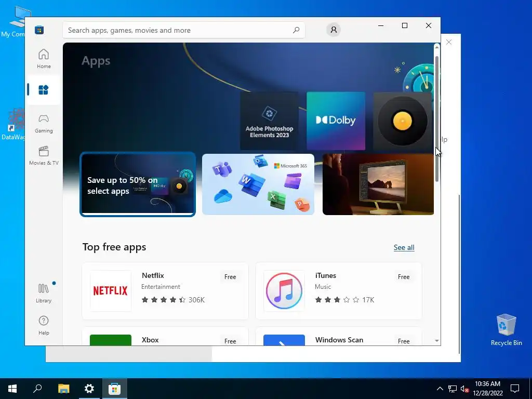Open taskbar search
The image size is (532, 399).
[x=37, y=389]
